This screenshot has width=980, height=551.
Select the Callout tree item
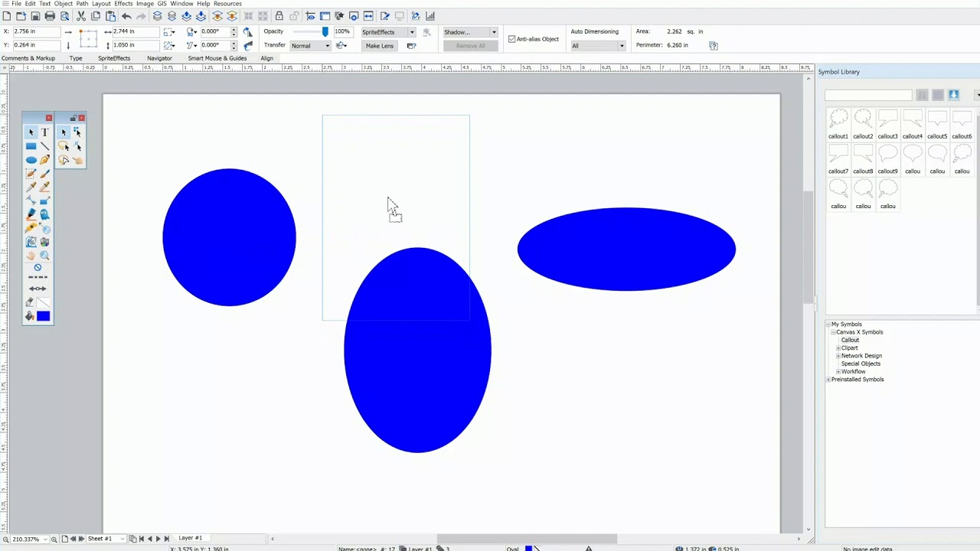pos(850,340)
